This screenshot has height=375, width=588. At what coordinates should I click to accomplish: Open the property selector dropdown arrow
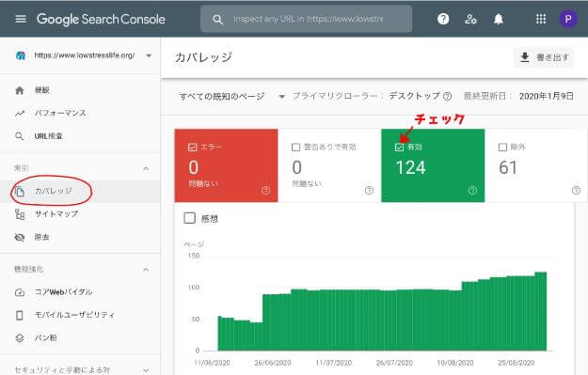(x=149, y=55)
